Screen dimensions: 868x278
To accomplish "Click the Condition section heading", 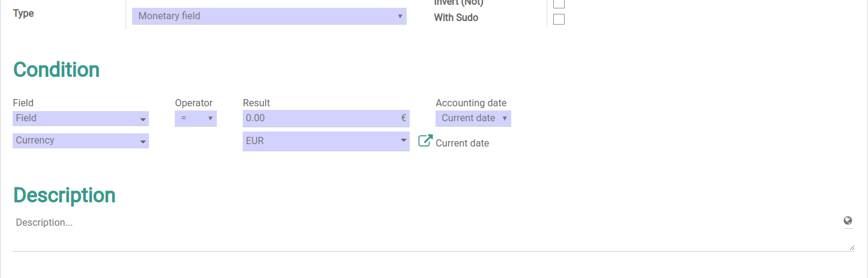I will click(x=56, y=70).
